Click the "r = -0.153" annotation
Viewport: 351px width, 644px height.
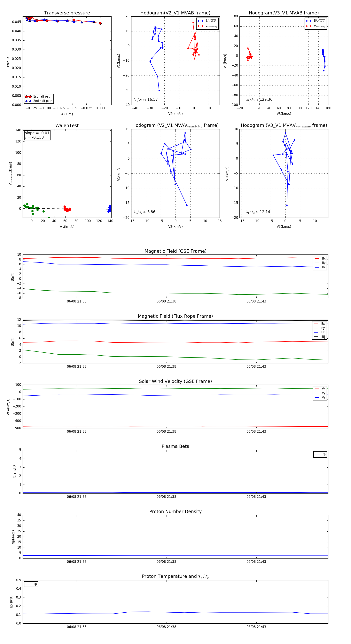(x=35, y=137)
